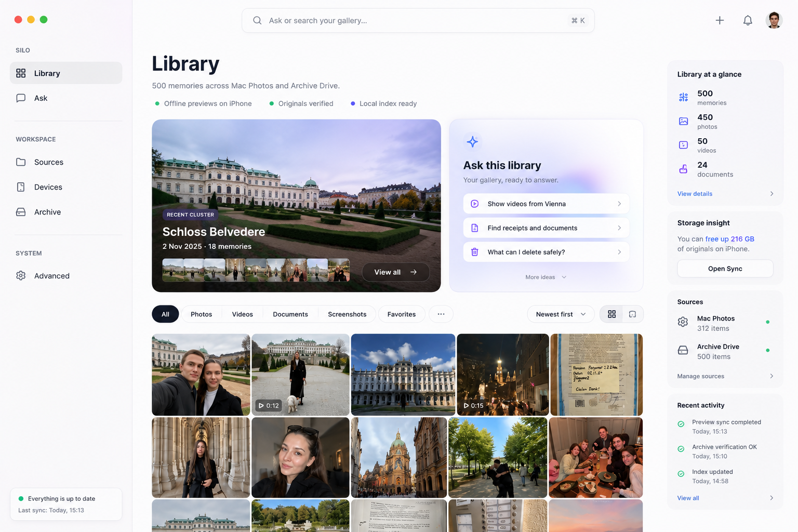Open the Ask chat section
This screenshot has width=798, height=532.
66,98
